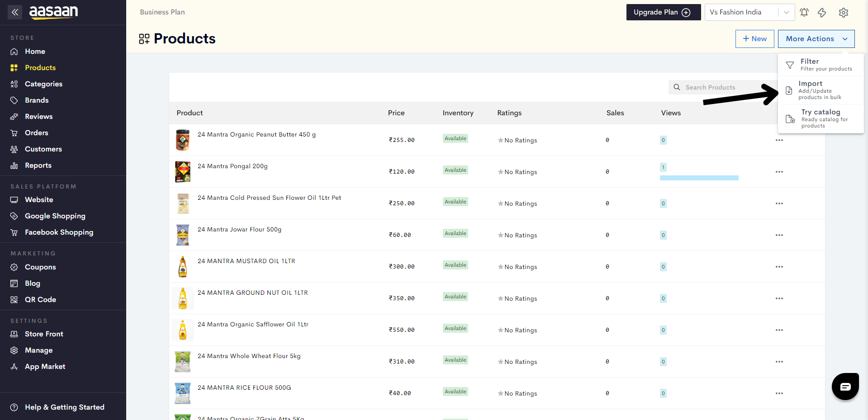Open options for Jowar Flour 500g row
The width and height of the screenshot is (868, 420).
pyautogui.click(x=779, y=235)
